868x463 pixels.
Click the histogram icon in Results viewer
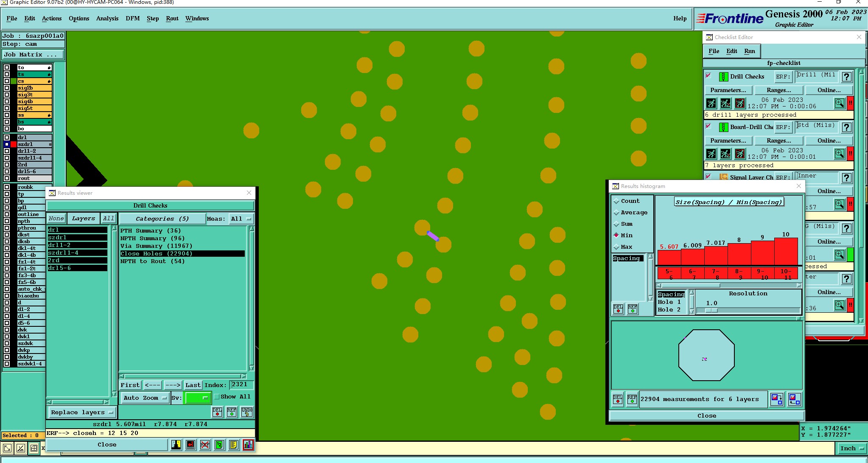(248, 445)
